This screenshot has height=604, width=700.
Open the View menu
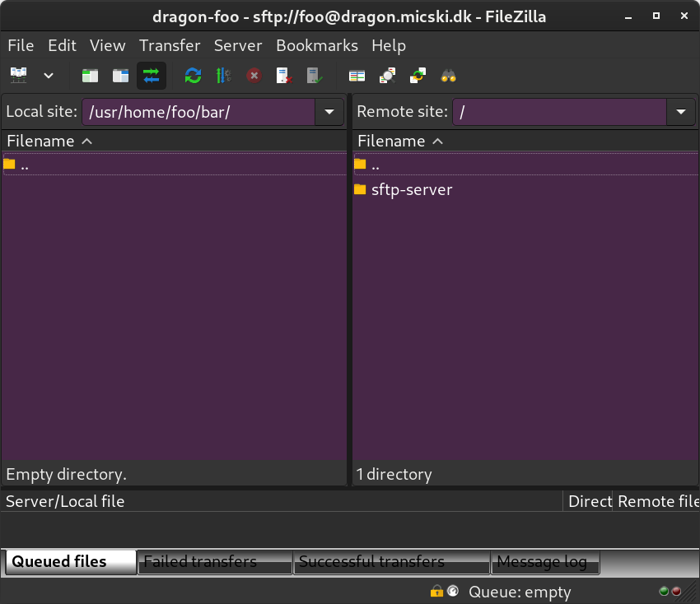[x=108, y=45]
